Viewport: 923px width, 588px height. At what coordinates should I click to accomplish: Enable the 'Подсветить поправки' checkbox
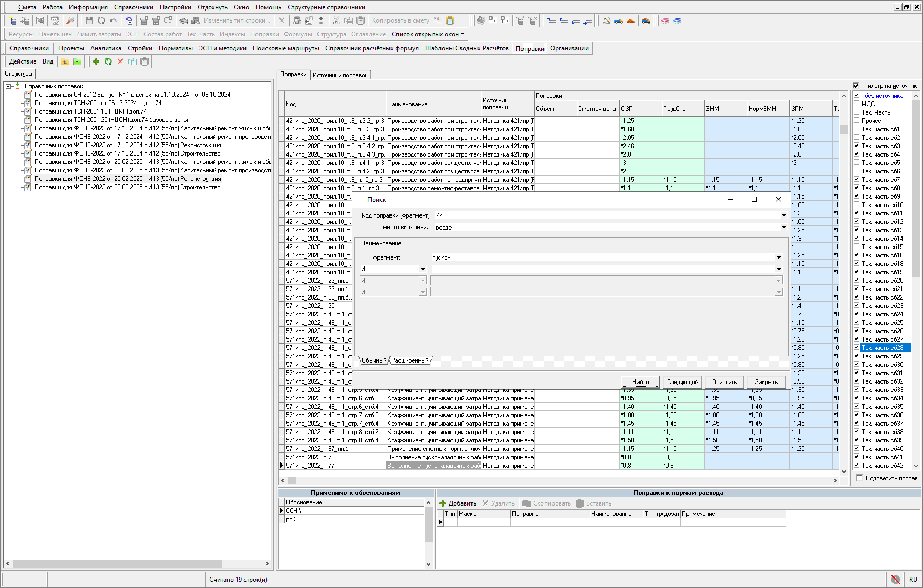tap(859, 478)
